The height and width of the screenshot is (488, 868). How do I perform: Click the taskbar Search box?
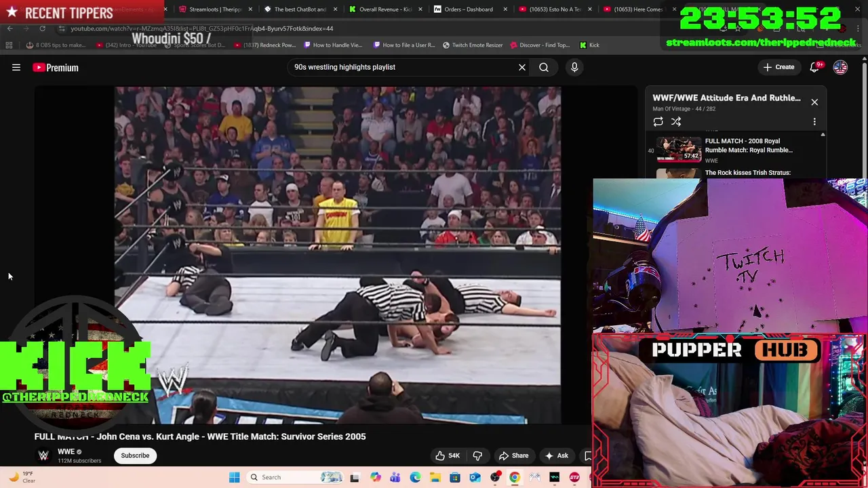(295, 477)
